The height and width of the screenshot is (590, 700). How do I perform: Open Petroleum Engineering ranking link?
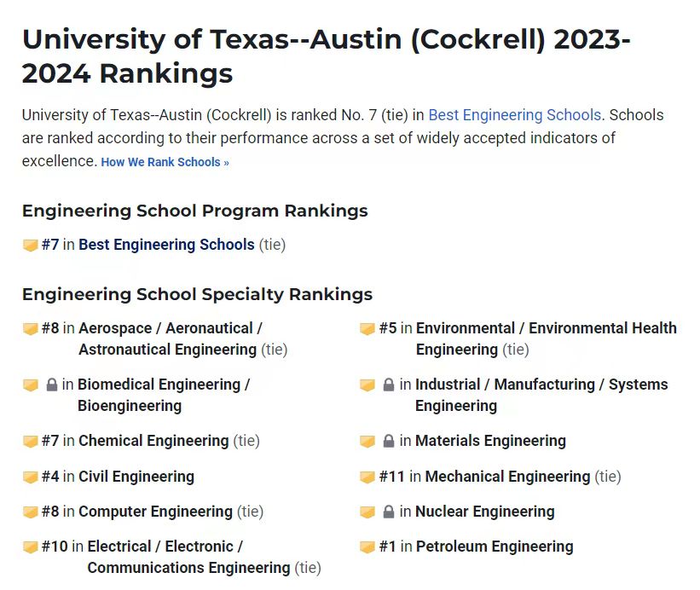coord(495,547)
